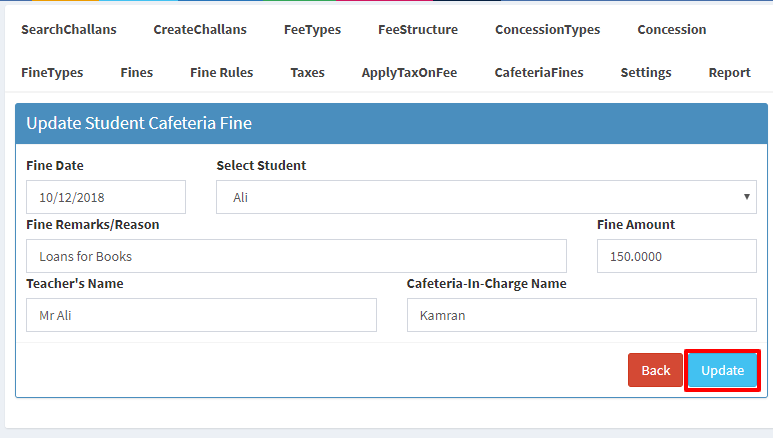The image size is (773, 438).
Task: Go to the CreateChallans tab
Action: click(200, 30)
